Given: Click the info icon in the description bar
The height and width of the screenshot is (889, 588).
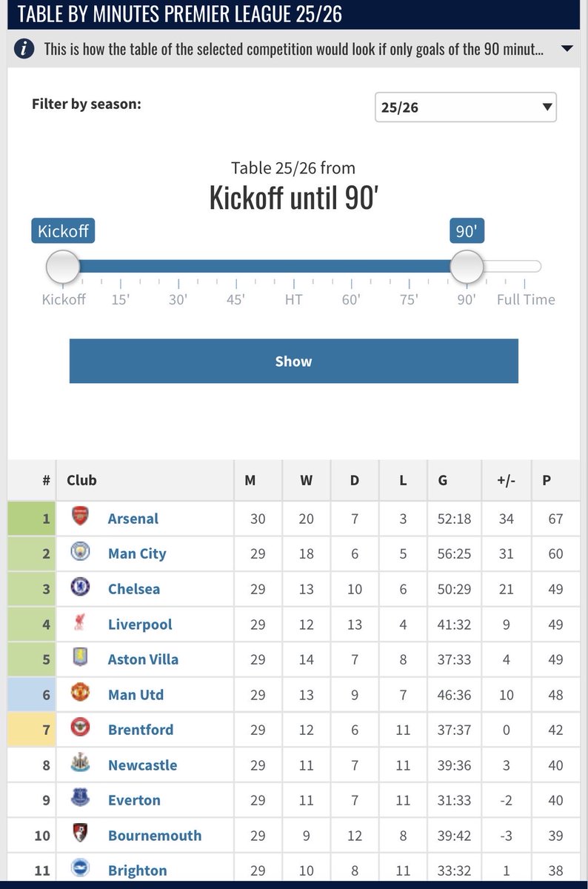Looking at the screenshot, I should [x=26, y=50].
